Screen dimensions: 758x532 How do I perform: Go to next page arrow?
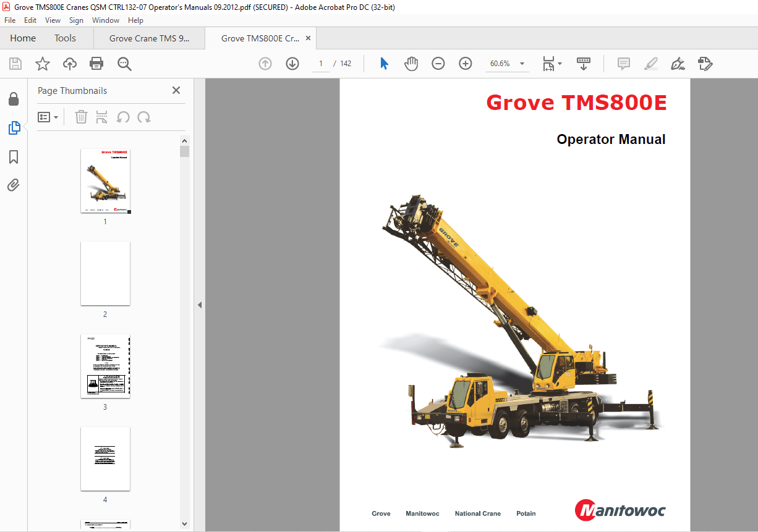click(x=292, y=64)
